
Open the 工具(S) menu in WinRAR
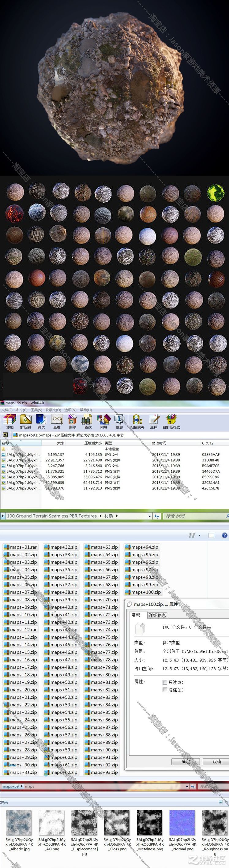36,410
